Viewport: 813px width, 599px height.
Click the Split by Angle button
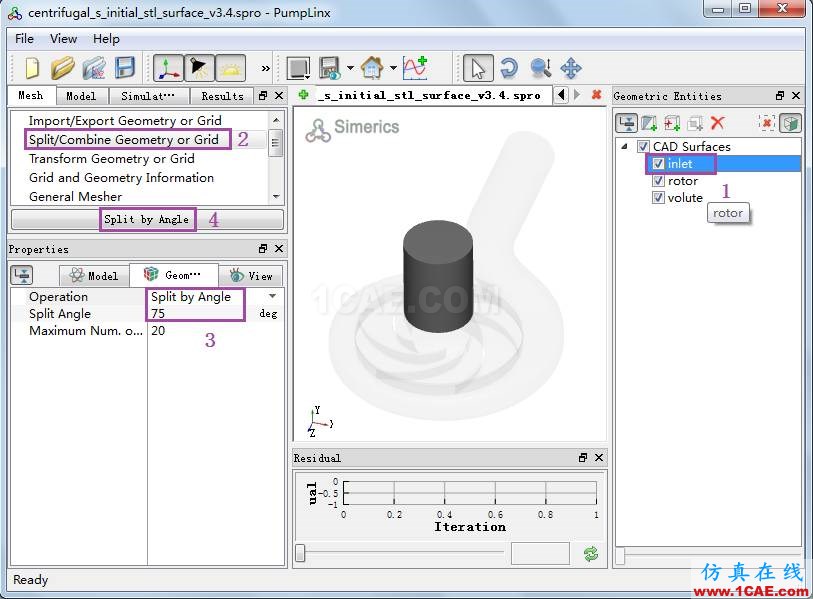click(x=147, y=219)
